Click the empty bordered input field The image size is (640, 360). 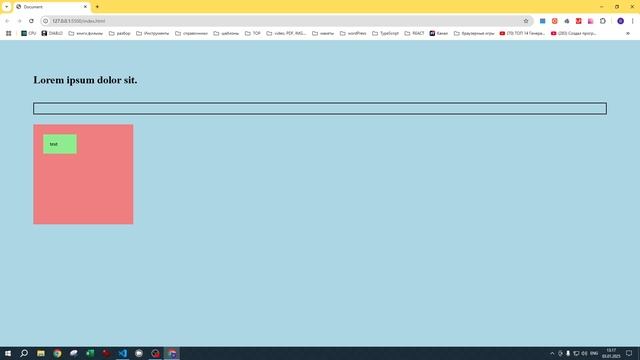coord(320,108)
